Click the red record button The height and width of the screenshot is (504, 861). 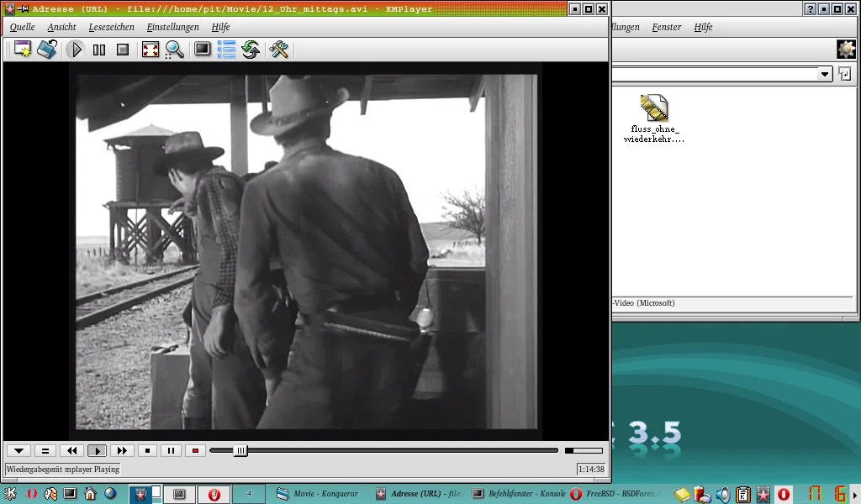(195, 451)
